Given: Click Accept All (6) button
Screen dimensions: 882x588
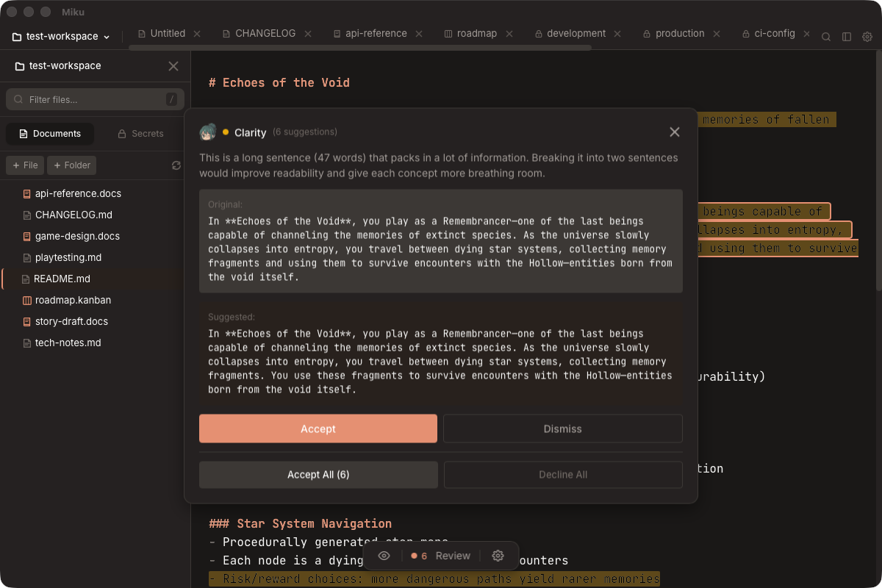Looking at the screenshot, I should tap(318, 475).
